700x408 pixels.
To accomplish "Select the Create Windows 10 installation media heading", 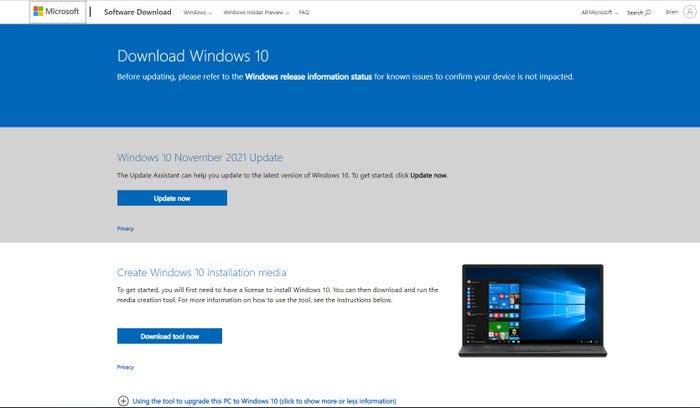I will pyautogui.click(x=202, y=272).
